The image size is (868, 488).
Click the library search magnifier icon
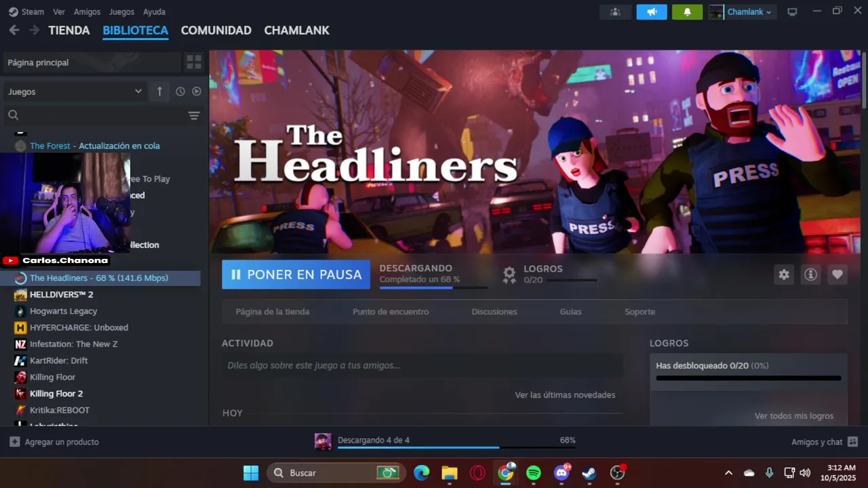point(14,115)
